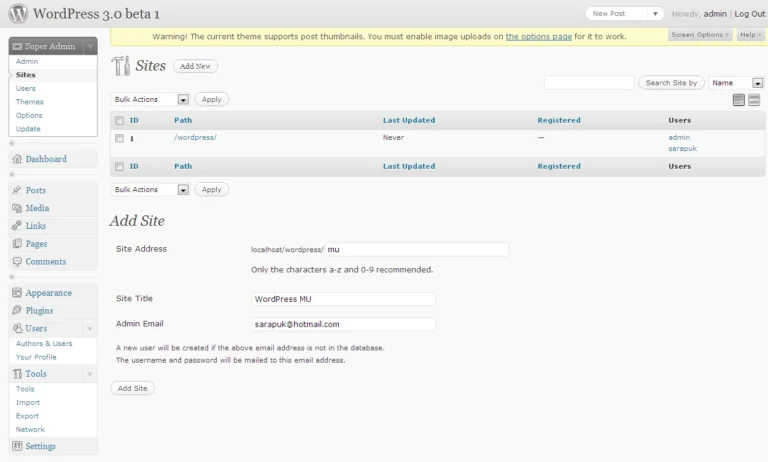Sort by Registered header column
Viewport: 768px width, 462px height.
coord(559,121)
